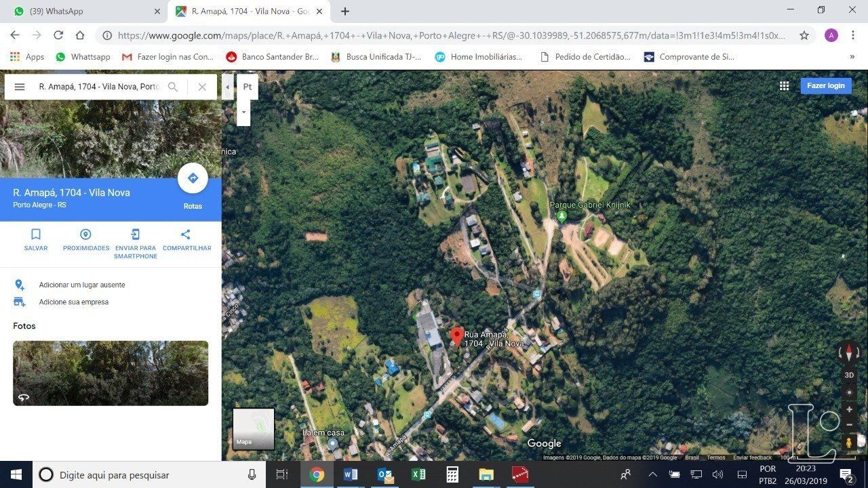
Task: Center the map with the my-location icon
Action: (x=848, y=392)
